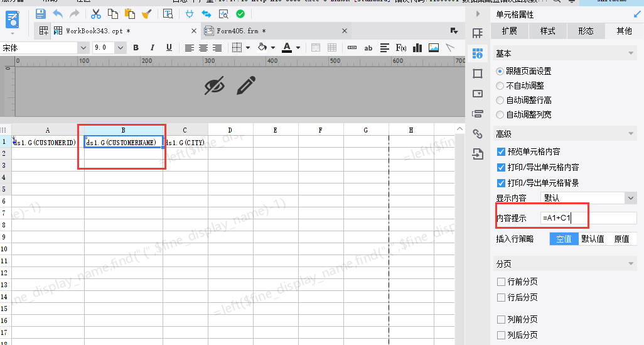The width and height of the screenshot is (644, 345).
Task: Open hyperlink settings in sidebar
Action: 477,134
